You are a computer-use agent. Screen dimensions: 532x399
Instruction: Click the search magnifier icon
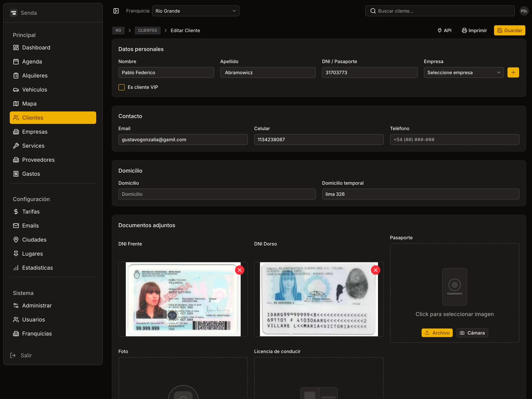(373, 11)
